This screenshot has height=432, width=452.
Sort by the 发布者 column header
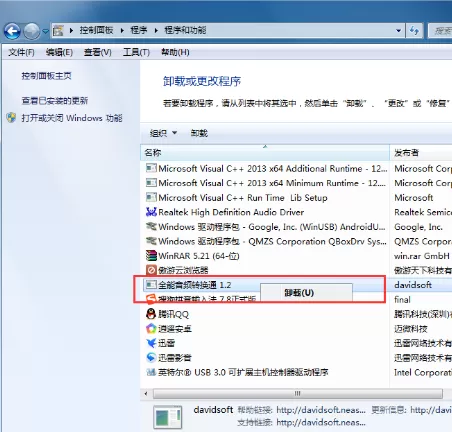421,153
